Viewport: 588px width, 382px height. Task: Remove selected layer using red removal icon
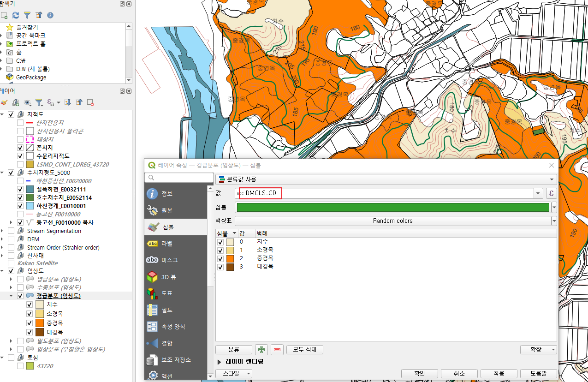[x=90, y=102]
